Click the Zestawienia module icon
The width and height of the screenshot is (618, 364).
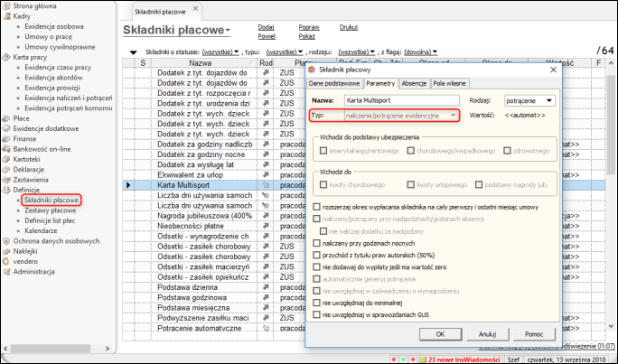point(6,180)
